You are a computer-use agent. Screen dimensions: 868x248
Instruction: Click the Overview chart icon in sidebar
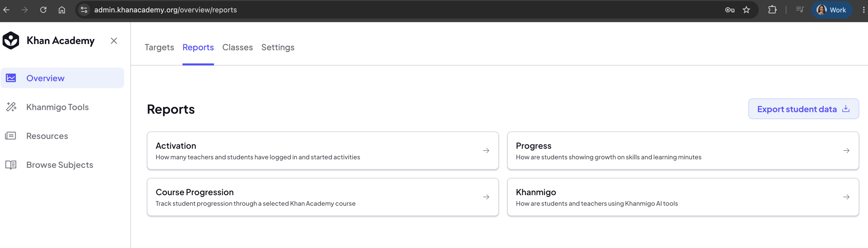[11, 78]
